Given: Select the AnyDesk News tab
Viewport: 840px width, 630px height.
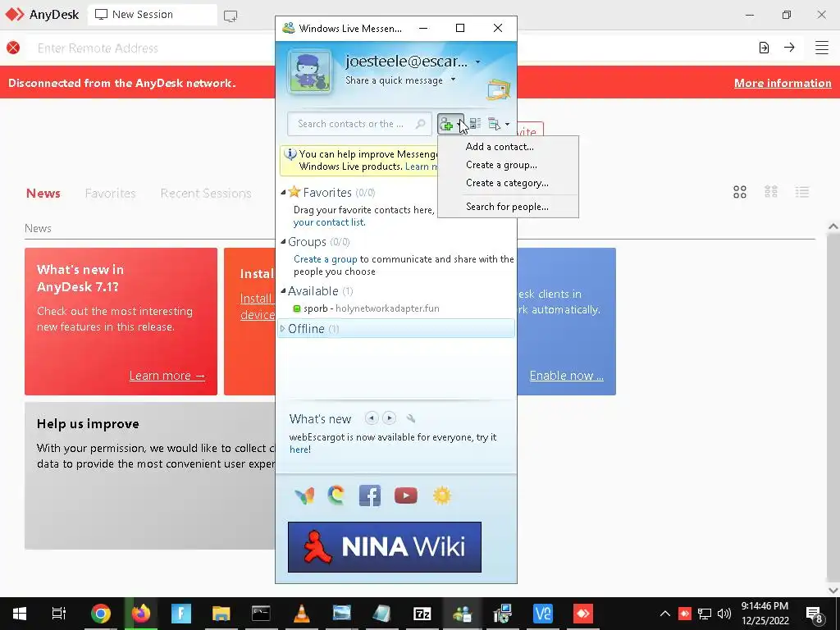Looking at the screenshot, I should click(43, 194).
